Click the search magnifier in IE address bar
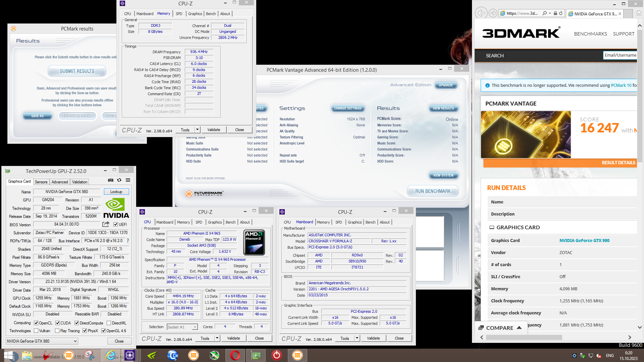The width and height of the screenshot is (644, 362). 544,13
